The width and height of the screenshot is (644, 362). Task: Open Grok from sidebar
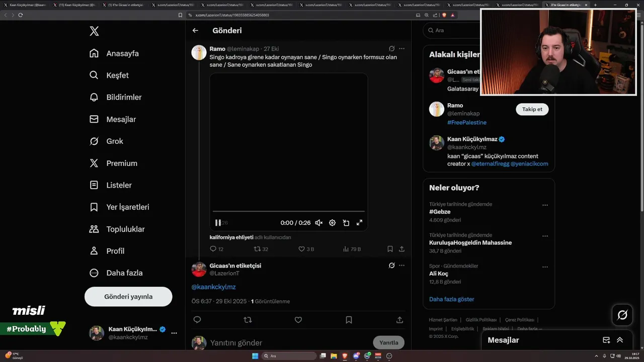click(x=106, y=141)
